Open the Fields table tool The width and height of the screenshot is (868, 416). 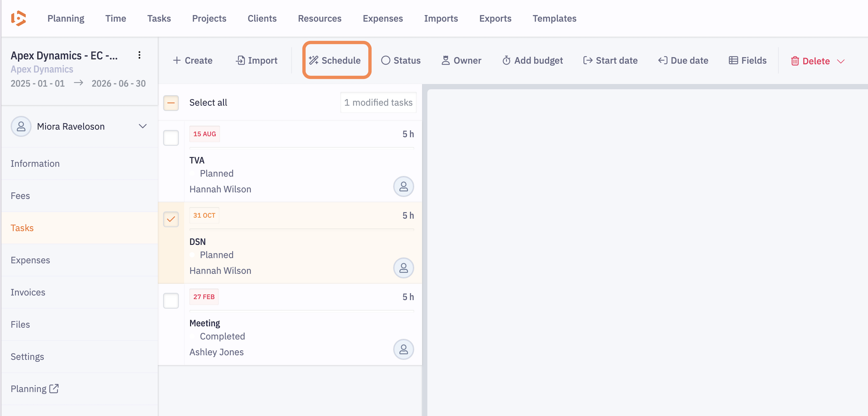(x=747, y=60)
